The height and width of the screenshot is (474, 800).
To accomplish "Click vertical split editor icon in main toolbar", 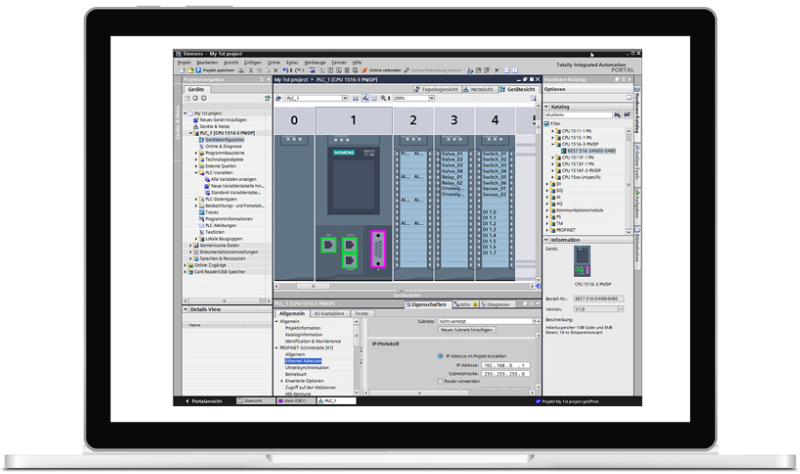I will pos(515,70).
